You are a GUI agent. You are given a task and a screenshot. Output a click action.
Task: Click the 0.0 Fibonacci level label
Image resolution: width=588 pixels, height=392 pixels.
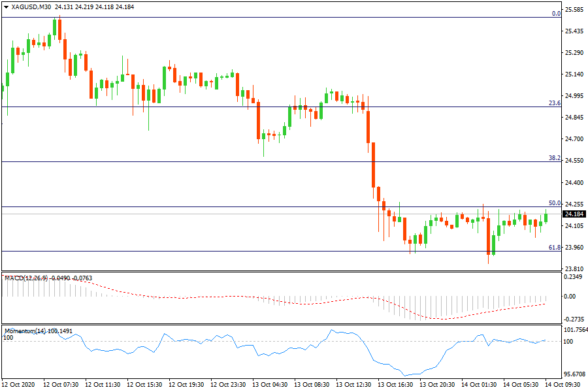pos(556,13)
